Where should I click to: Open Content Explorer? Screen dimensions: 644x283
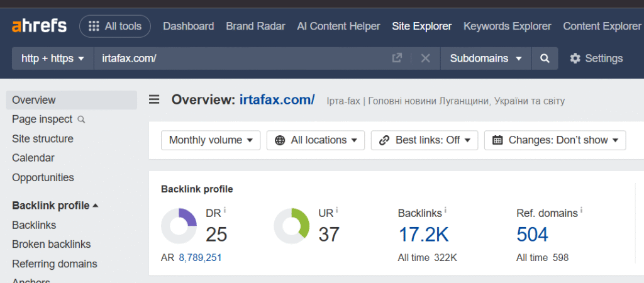point(602,26)
